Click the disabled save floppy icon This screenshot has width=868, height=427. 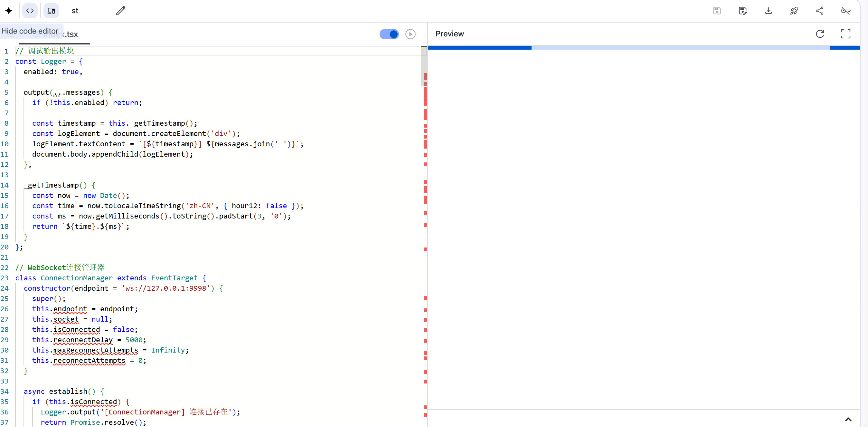click(717, 11)
